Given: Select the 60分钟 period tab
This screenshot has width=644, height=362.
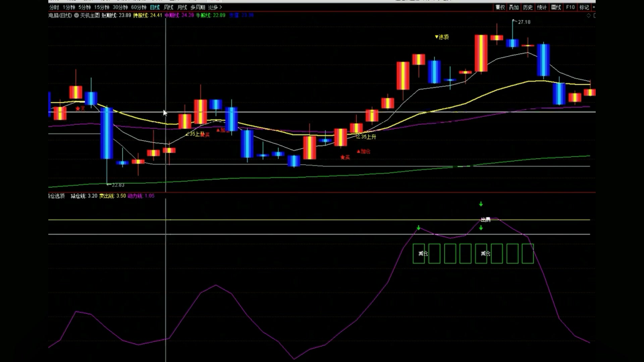Looking at the screenshot, I should point(139,7).
